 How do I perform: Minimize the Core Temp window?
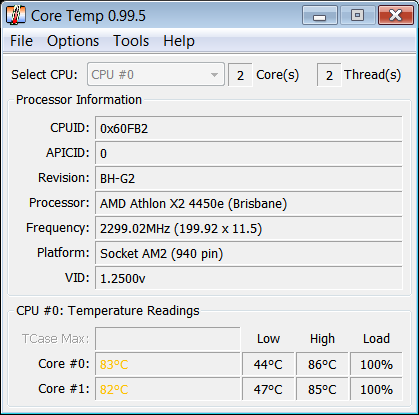320,15
